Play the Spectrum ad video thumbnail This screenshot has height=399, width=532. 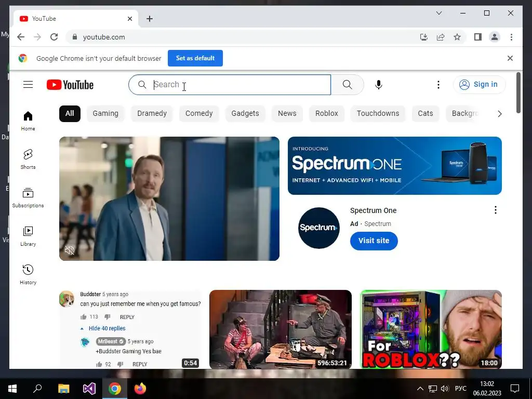(x=169, y=198)
